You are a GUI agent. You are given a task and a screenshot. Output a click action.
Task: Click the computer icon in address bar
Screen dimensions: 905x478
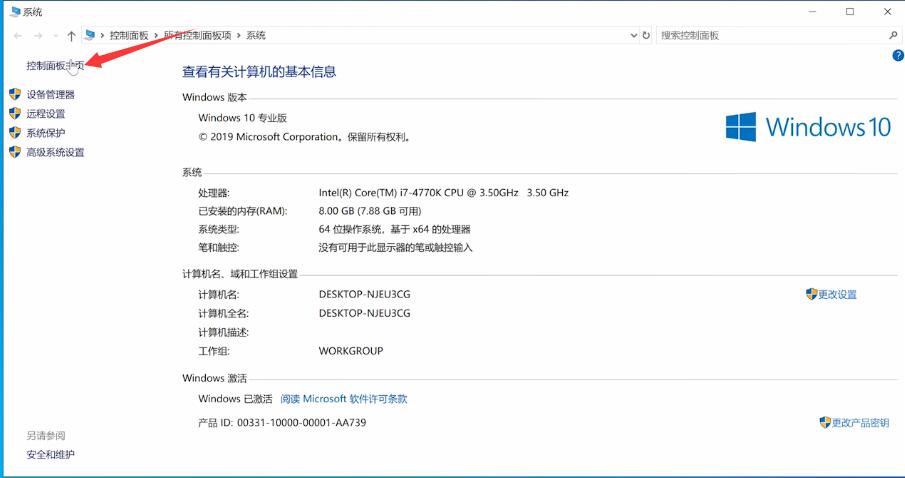pyautogui.click(x=89, y=35)
